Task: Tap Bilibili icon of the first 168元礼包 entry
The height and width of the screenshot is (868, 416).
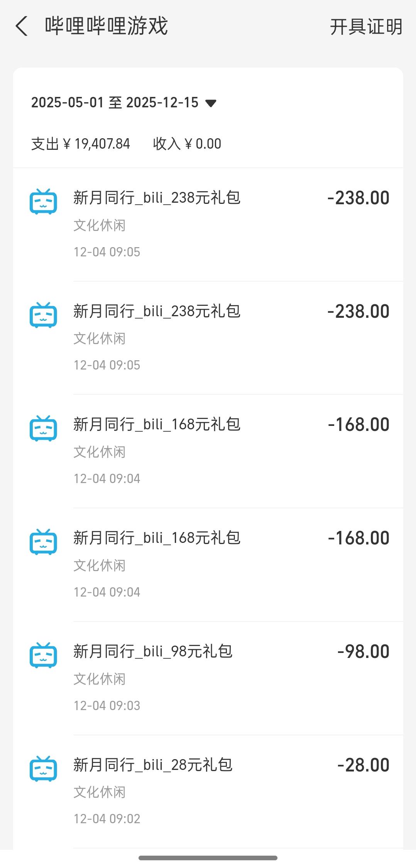Action: [43, 428]
